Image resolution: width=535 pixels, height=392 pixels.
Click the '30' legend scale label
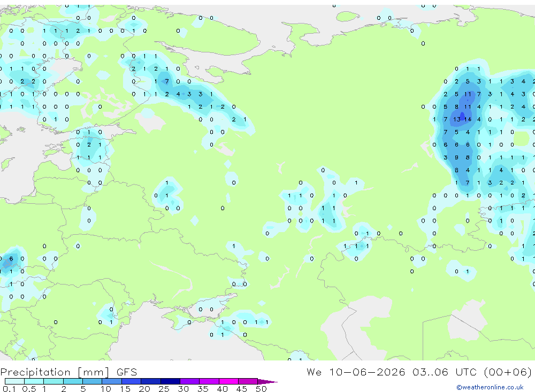point(183,389)
